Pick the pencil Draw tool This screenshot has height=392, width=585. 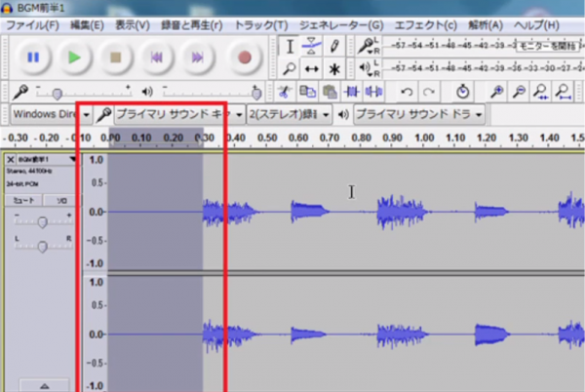pyautogui.click(x=334, y=46)
